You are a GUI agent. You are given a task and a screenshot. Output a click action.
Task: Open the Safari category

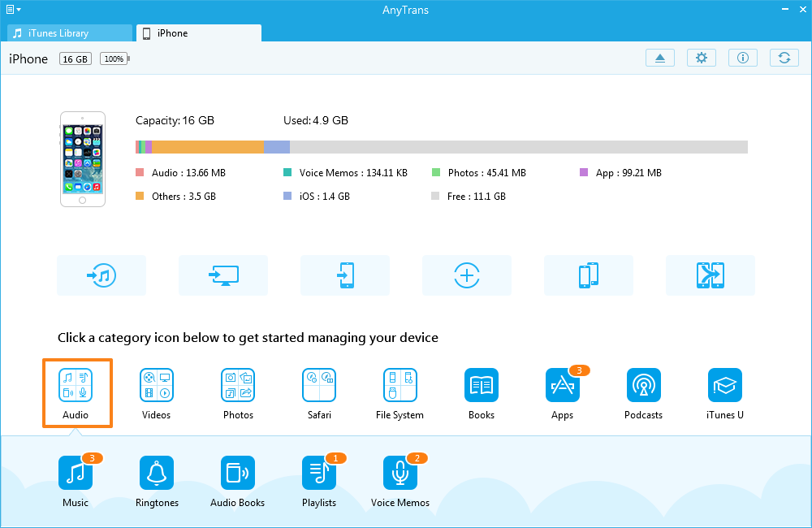pyautogui.click(x=319, y=385)
